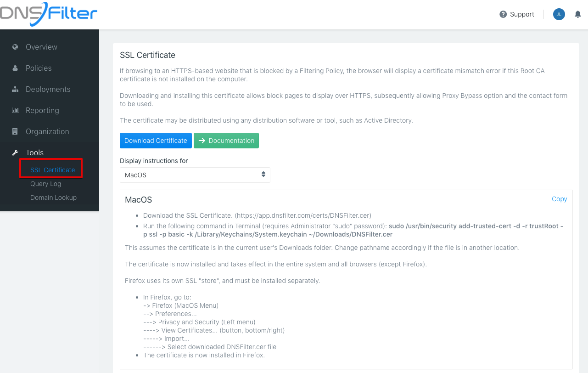Open the Display instructions for dropdown
Viewport: 588px width, 373px height.
[x=195, y=175]
